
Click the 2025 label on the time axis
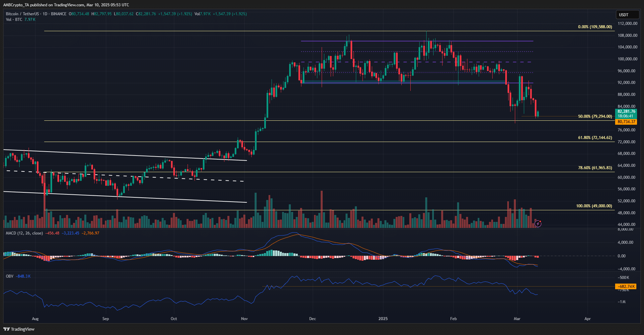click(x=383, y=319)
